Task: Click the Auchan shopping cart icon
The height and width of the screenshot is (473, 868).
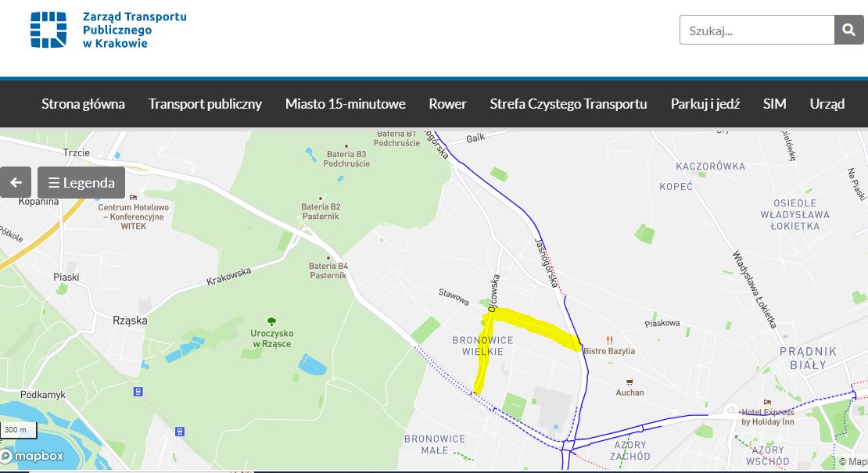Action: [629, 382]
